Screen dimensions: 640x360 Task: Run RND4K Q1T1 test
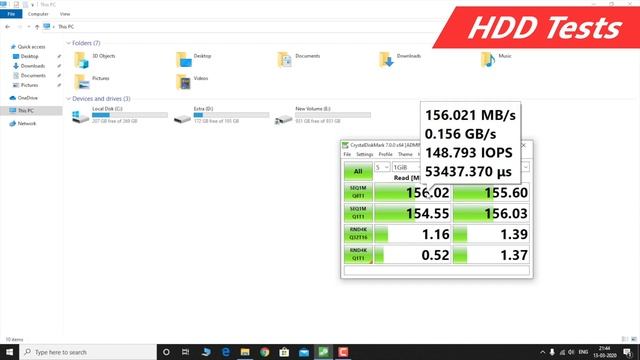point(358,254)
